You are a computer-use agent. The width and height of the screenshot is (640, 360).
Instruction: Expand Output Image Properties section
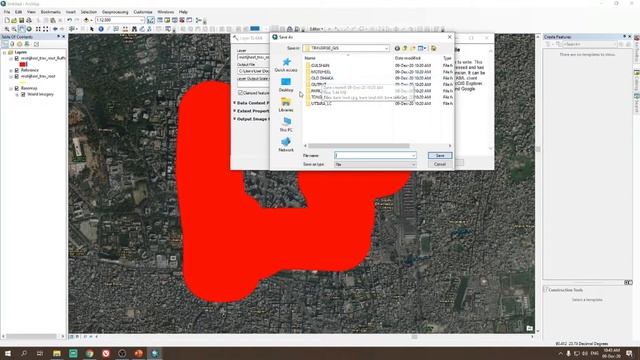235,119
